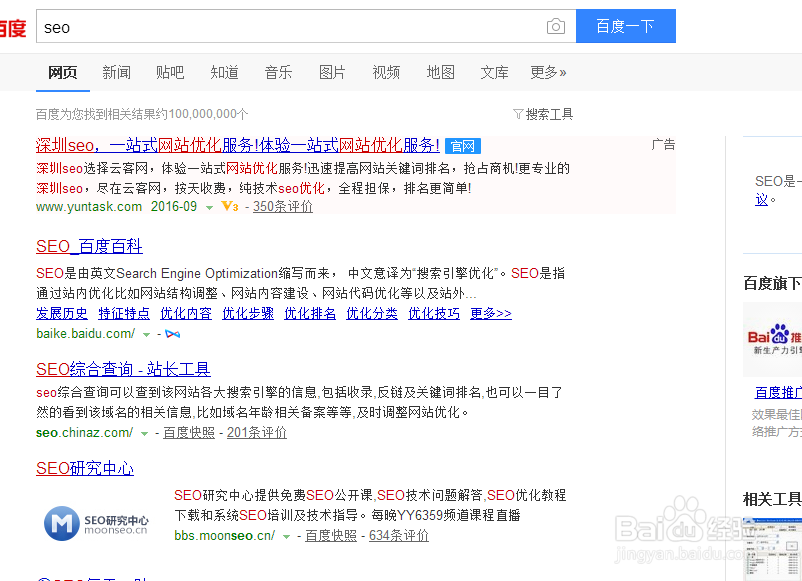802x581 pixels.
Task: Click the seo.chinaz.com/ URL
Action: [84, 433]
